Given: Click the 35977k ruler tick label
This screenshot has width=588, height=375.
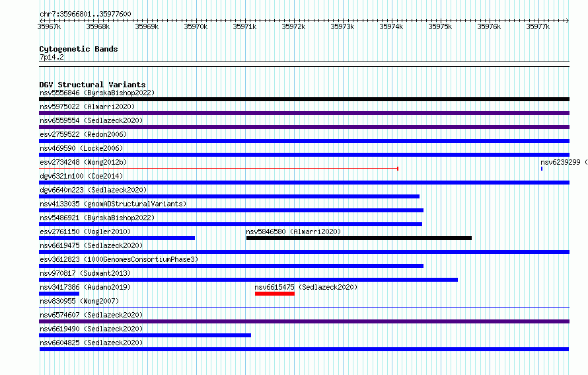Looking at the screenshot, I should 538,26.
